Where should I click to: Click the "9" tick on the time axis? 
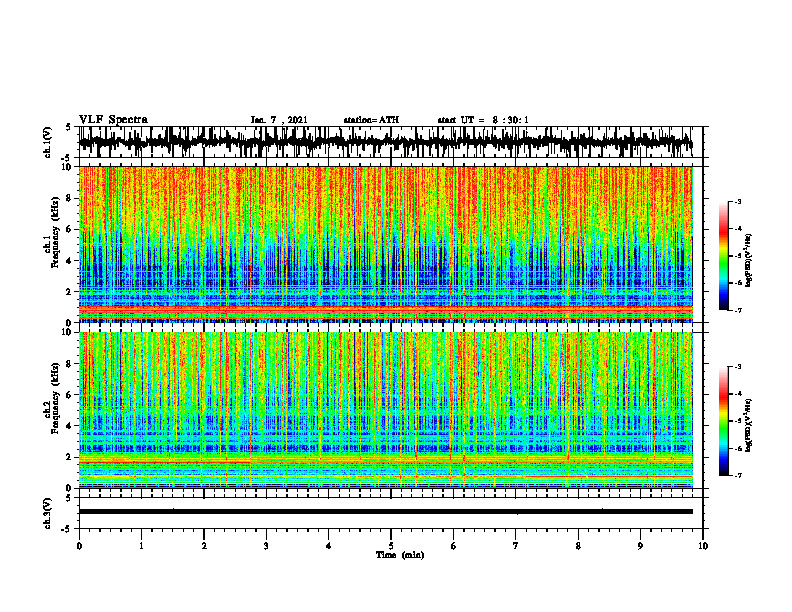point(640,546)
